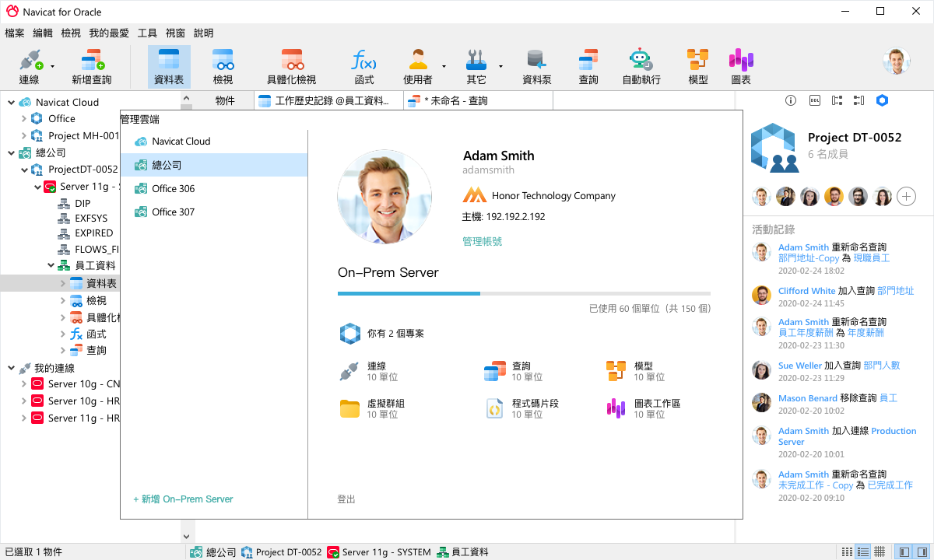This screenshot has width=934, height=560.
Task: Open the 連線 dropdown arrow
Action: [53, 67]
